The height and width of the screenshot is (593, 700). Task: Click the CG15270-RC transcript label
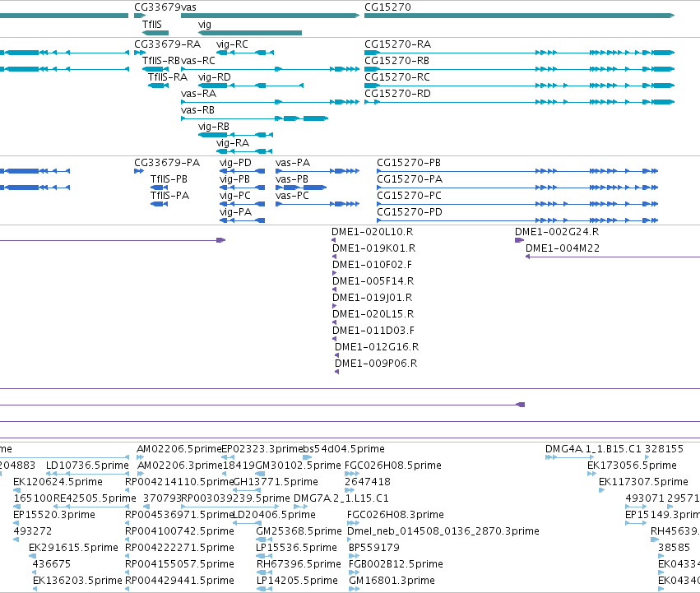point(397,77)
